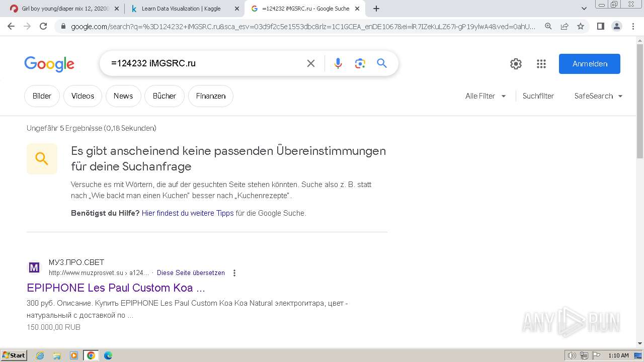Open a new browser tab
The image size is (644, 362).
pos(376,9)
